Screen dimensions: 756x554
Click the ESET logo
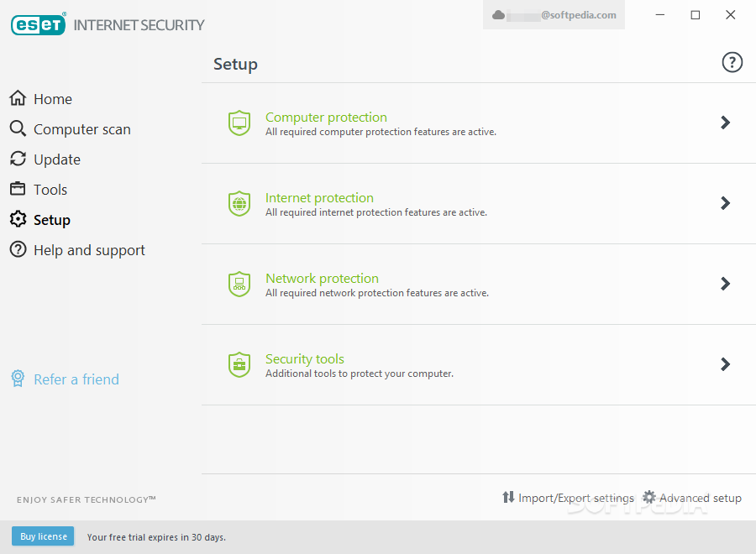pyautogui.click(x=39, y=24)
